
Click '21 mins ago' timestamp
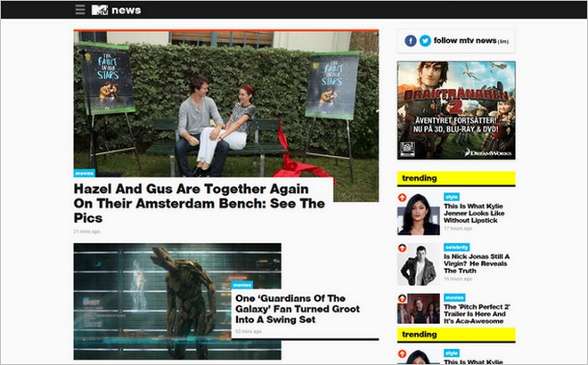(86, 231)
